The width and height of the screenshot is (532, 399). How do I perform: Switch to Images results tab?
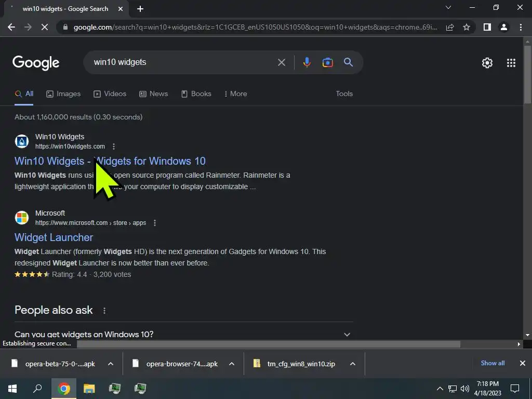click(63, 94)
